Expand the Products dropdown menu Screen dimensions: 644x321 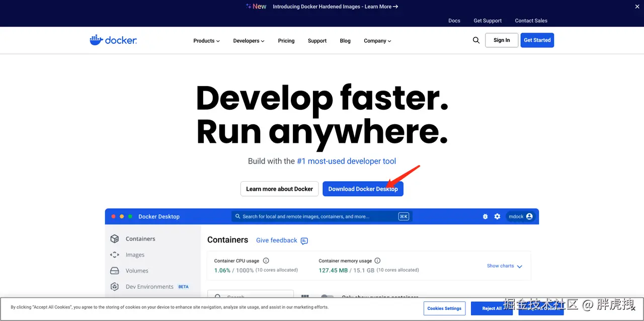click(x=206, y=41)
